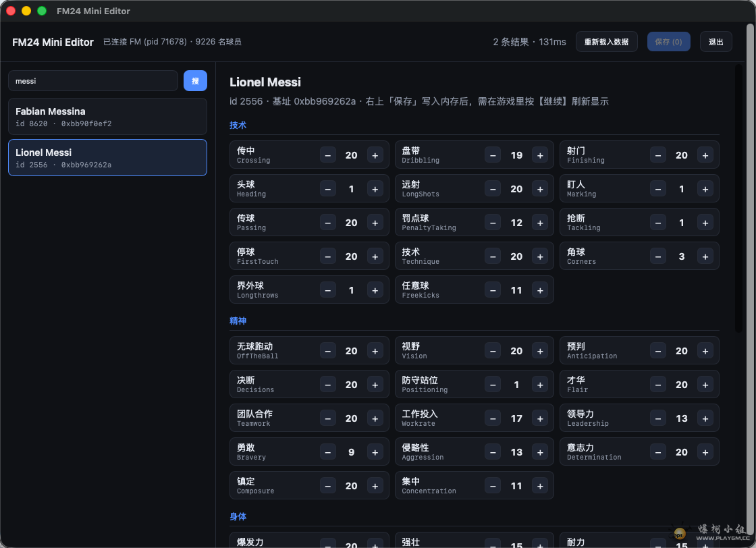Increase the Anticipation (预判) value

click(705, 351)
